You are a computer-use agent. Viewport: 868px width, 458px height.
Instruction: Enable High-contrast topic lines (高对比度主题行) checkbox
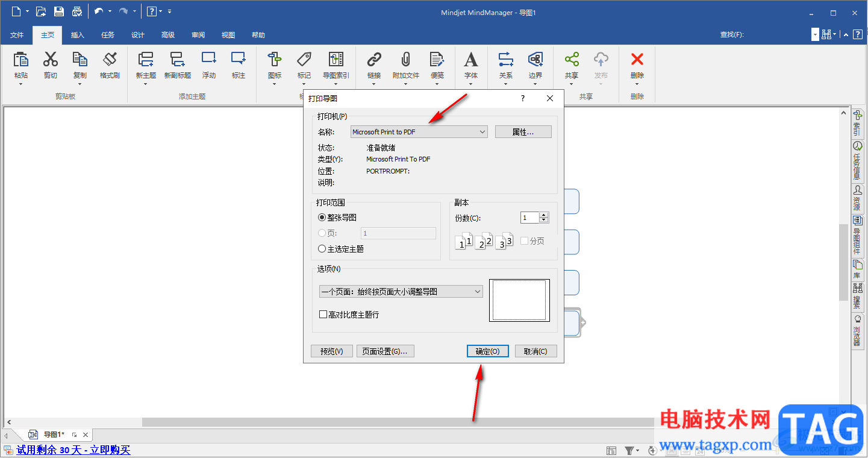coord(323,315)
